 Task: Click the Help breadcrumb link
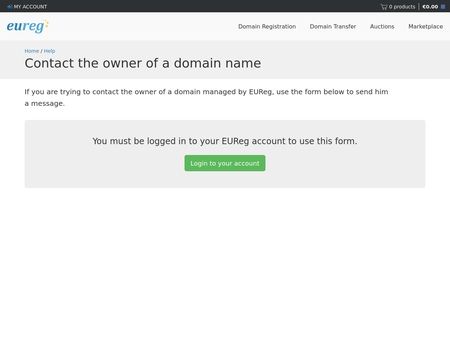click(49, 51)
